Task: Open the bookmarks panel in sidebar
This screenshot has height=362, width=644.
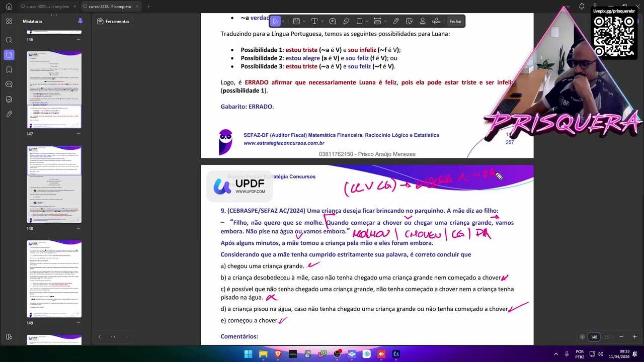Action: 9,69
